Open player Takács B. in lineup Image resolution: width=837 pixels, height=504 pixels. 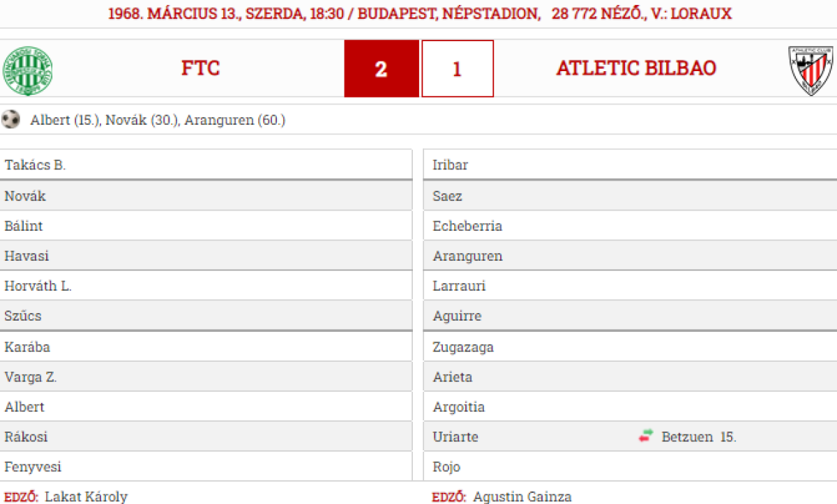click(35, 165)
